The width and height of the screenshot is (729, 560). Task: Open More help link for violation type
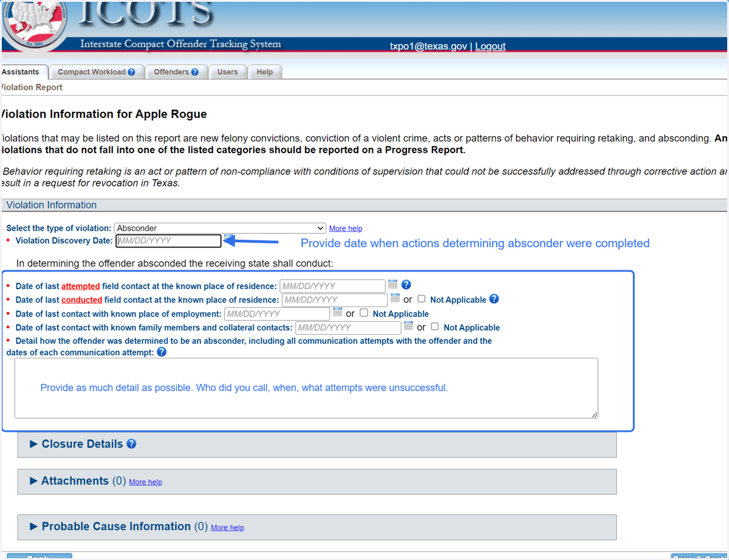346,229
